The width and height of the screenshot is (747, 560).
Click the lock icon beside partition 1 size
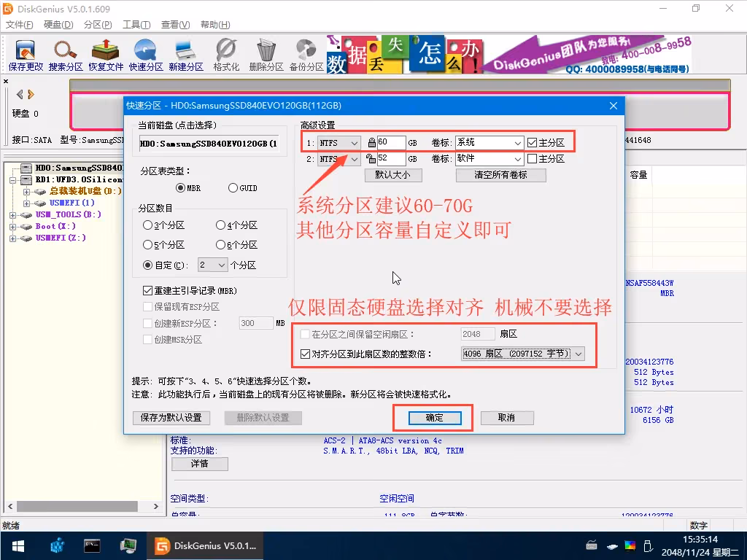(x=372, y=142)
